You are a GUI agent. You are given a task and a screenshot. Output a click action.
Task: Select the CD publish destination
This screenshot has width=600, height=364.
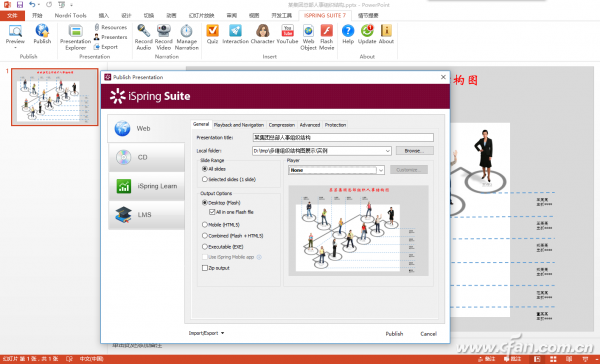point(147,157)
